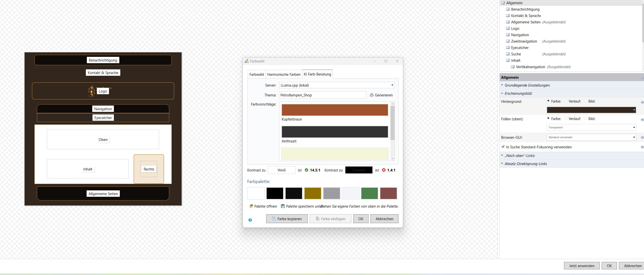Click the blue help question mark icon

click(x=250, y=220)
